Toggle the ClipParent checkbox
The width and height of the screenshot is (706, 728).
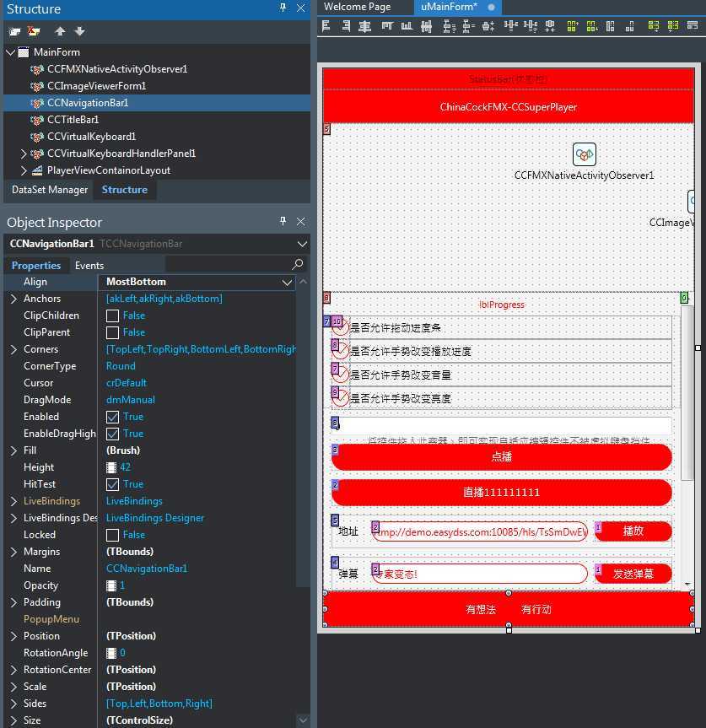[112, 332]
